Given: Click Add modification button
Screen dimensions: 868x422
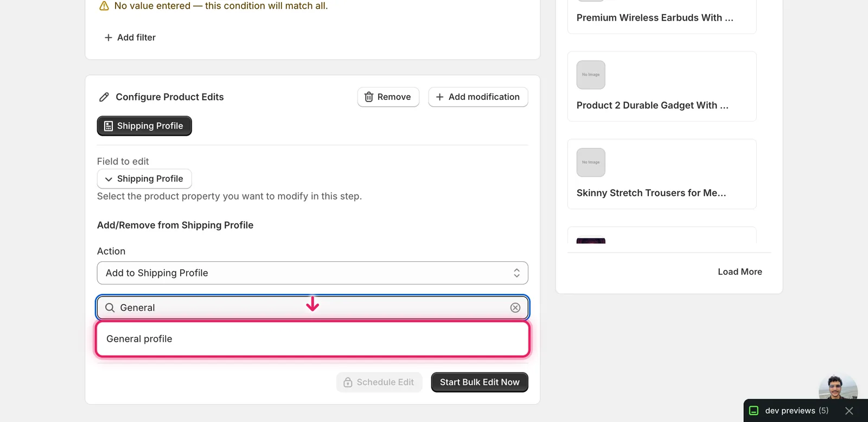Looking at the screenshot, I should [478, 97].
